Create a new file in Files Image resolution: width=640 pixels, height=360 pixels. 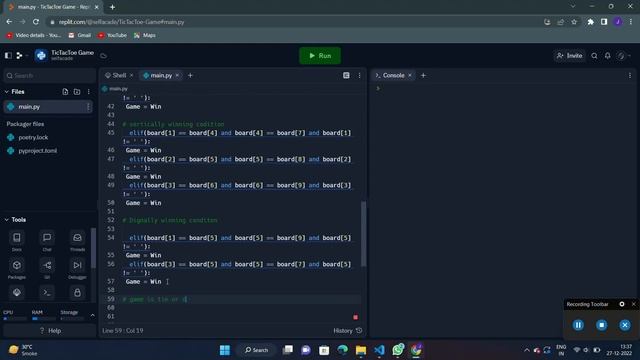point(65,92)
